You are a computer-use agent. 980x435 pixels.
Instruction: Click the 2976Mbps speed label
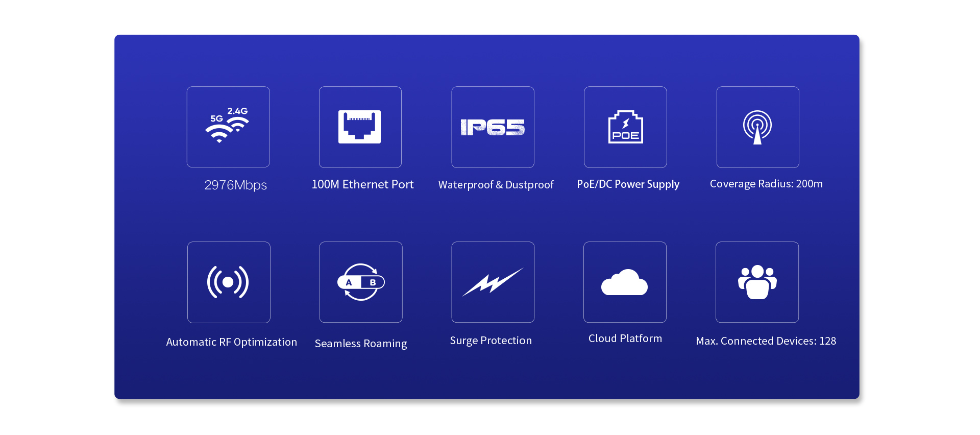pos(235,185)
